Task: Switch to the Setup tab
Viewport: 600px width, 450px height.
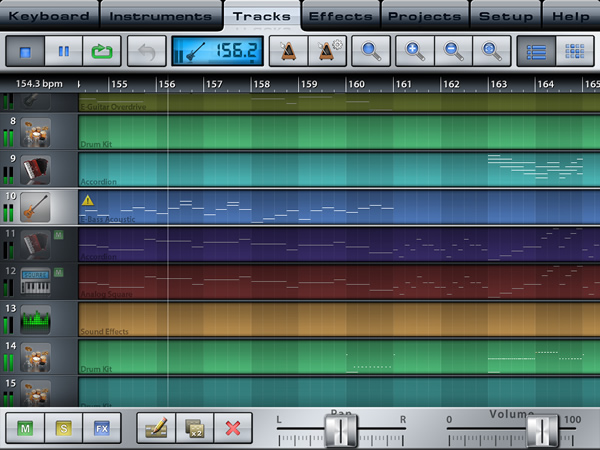Action: (x=506, y=15)
